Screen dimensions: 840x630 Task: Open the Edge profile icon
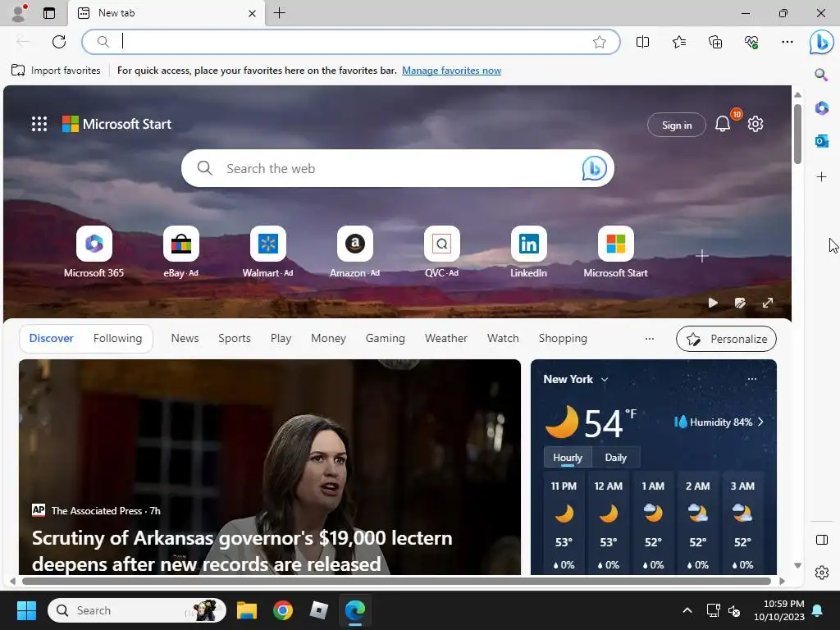pyautogui.click(x=20, y=13)
